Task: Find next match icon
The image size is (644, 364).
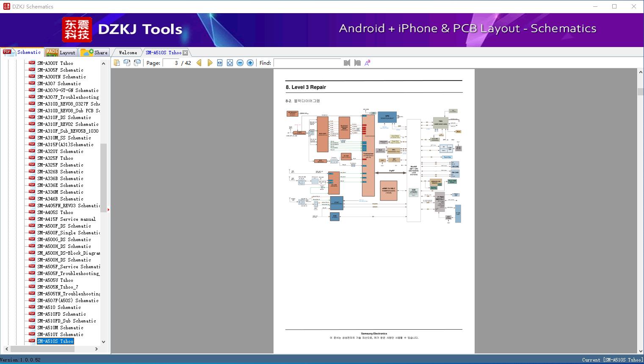Action: (357, 63)
